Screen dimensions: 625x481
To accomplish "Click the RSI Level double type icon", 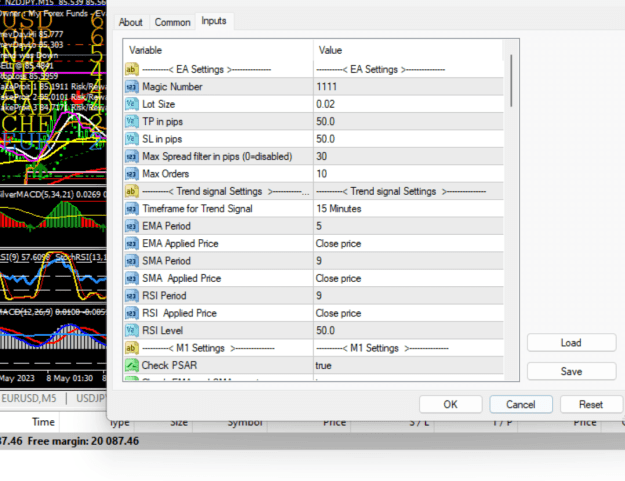I will click(x=132, y=330).
